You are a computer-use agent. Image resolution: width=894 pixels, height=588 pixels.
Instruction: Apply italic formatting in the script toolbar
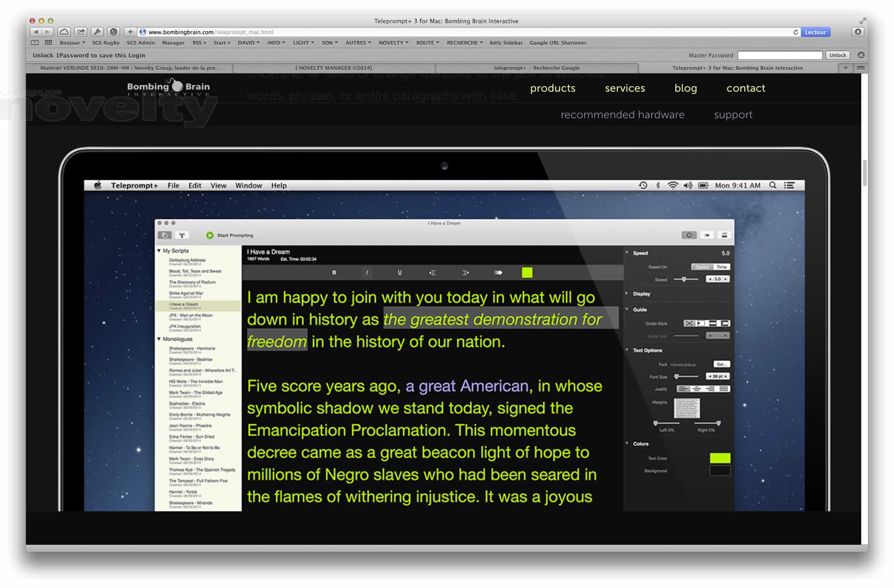click(x=366, y=272)
